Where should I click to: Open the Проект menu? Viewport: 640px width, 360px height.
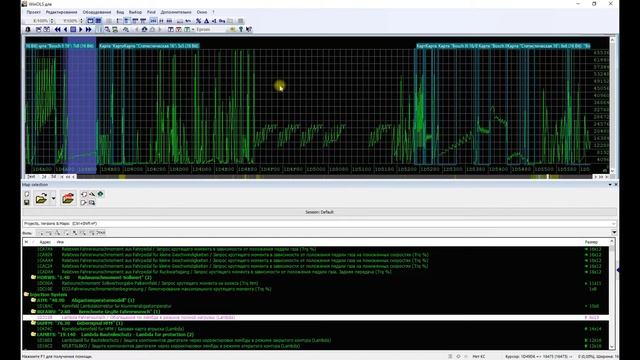(33, 12)
